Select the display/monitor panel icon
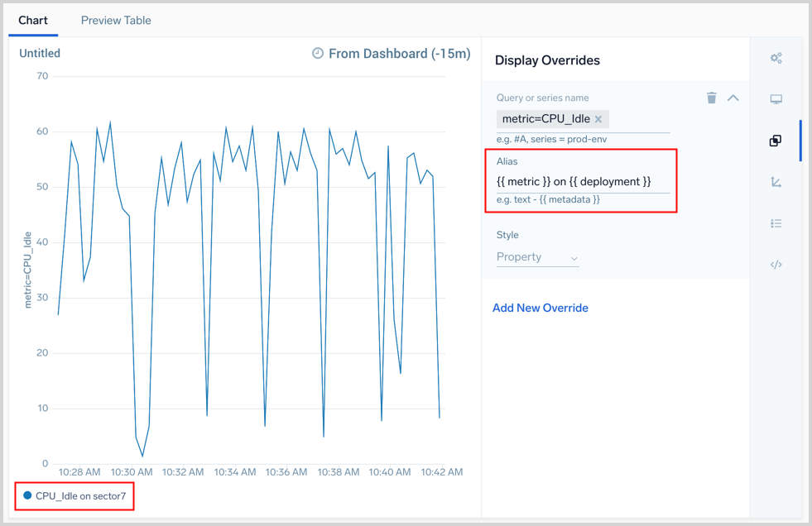812x526 pixels. [776, 99]
